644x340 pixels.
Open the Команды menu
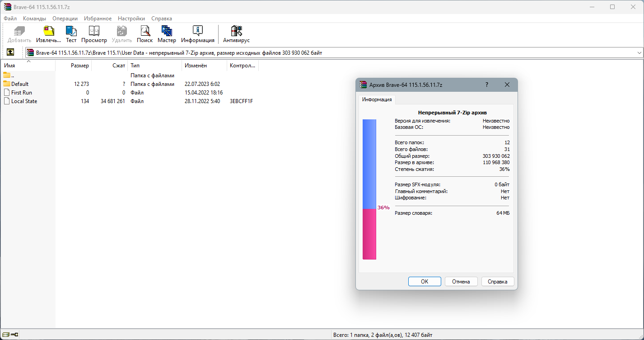coord(34,19)
